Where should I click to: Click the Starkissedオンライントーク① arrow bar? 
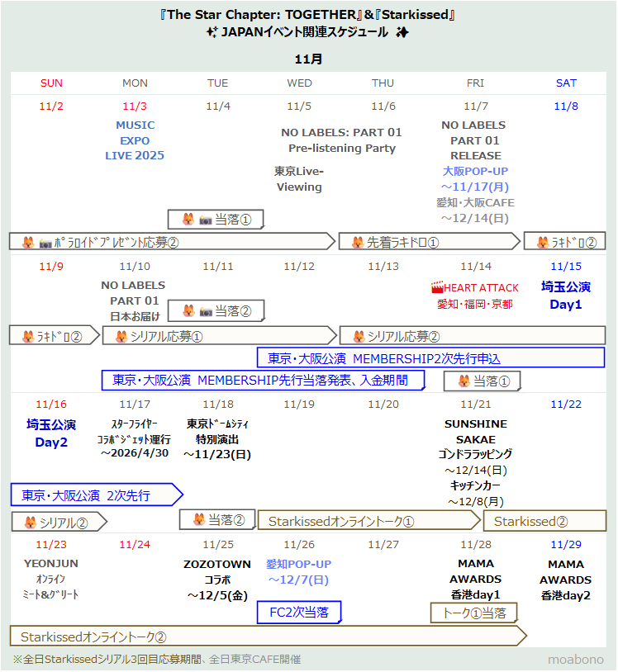point(368,521)
